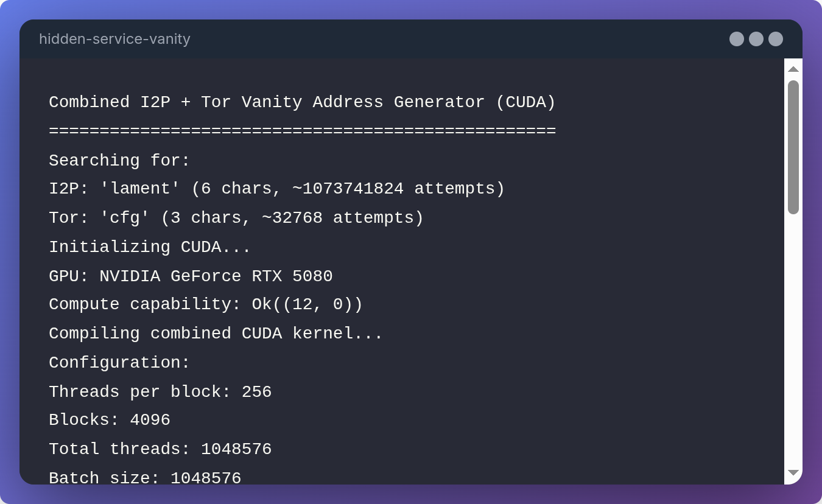Click the scrollbar down arrow

[793, 473]
